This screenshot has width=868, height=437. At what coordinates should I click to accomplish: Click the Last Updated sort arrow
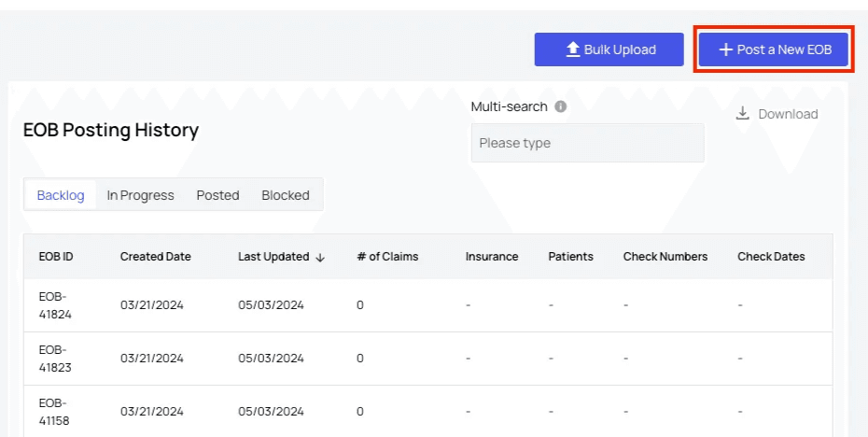click(320, 257)
